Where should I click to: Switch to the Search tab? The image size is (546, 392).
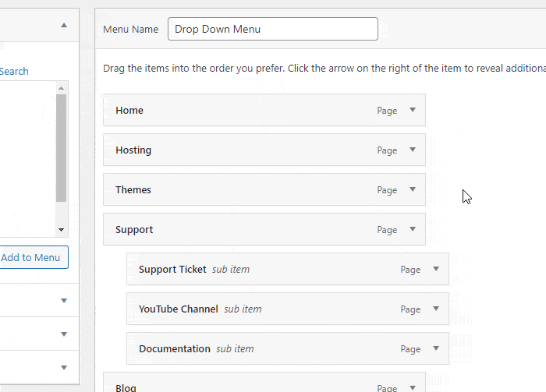(x=14, y=71)
